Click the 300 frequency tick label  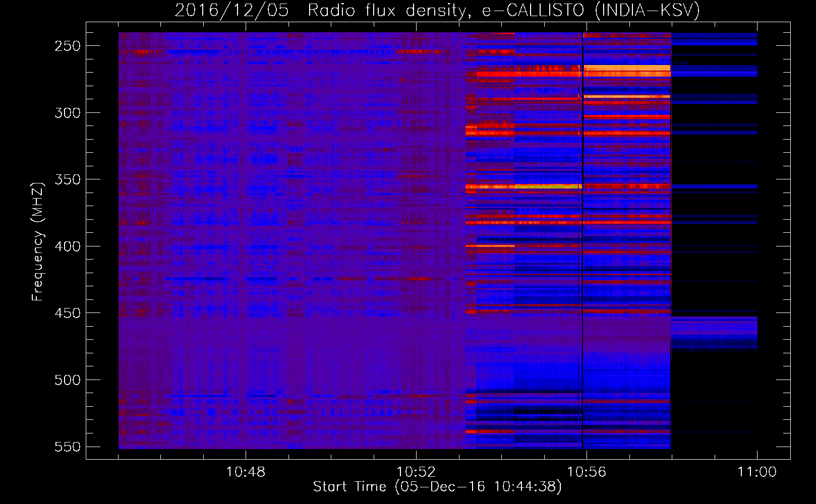click(x=68, y=113)
